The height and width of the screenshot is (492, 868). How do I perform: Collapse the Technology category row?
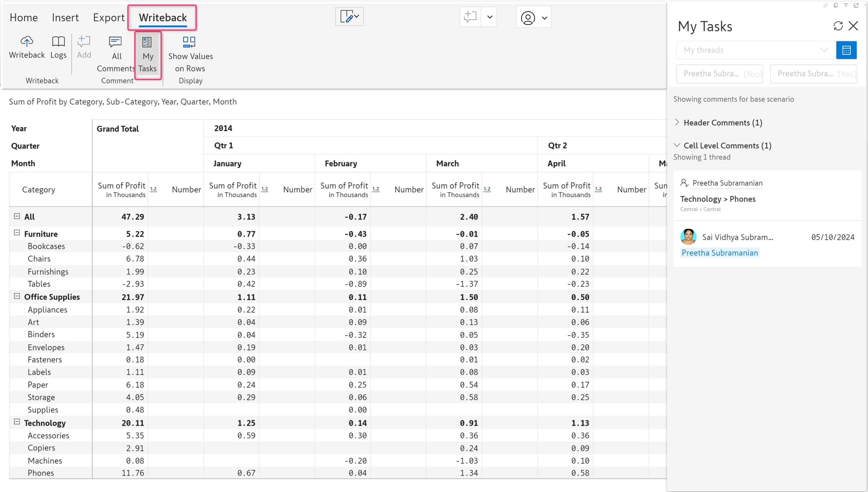(x=17, y=422)
